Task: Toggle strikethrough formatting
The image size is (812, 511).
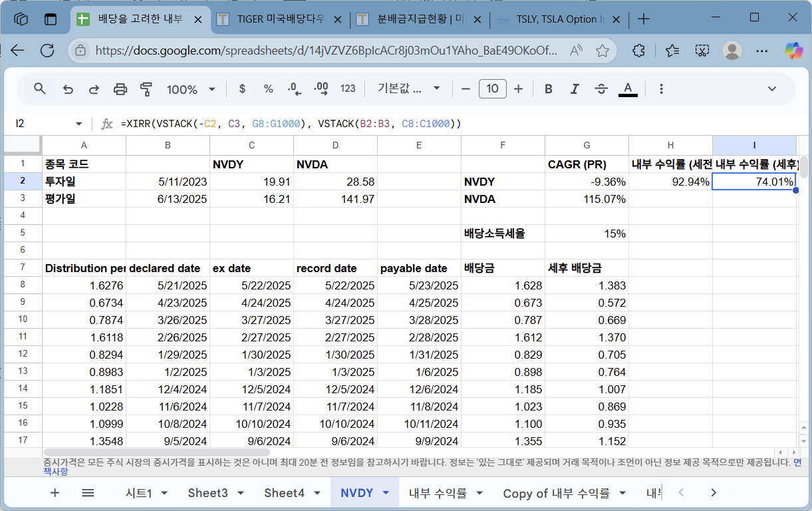Action: 601,88
